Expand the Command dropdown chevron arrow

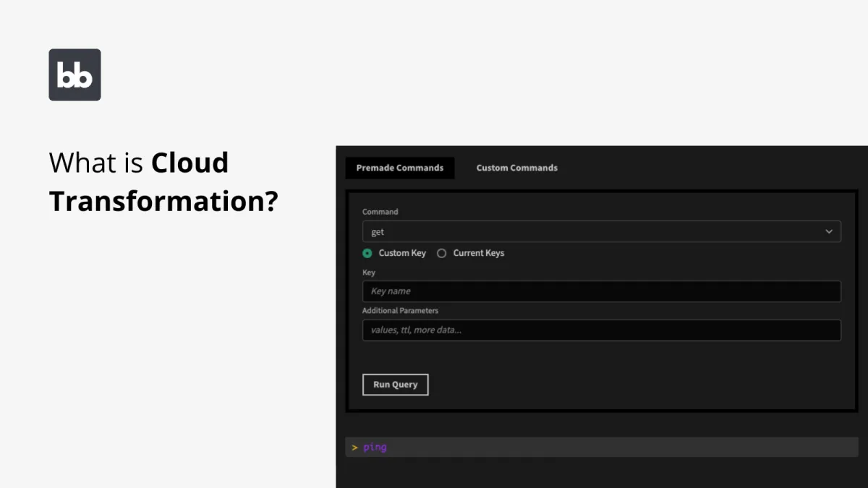[829, 231]
